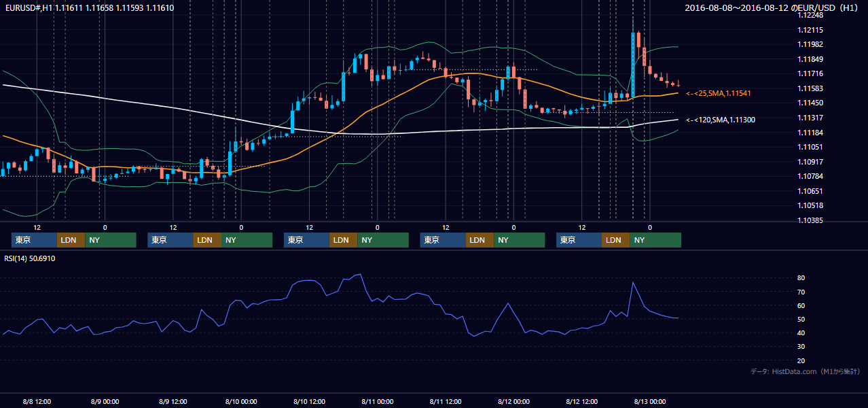Click the orange <-<25,SMA,1.11541 label

(x=719, y=93)
